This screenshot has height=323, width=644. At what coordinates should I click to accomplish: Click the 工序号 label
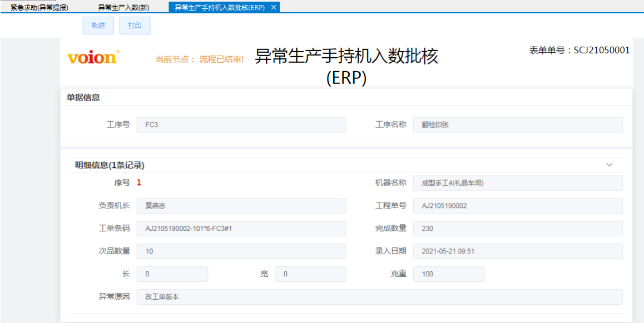(x=118, y=125)
